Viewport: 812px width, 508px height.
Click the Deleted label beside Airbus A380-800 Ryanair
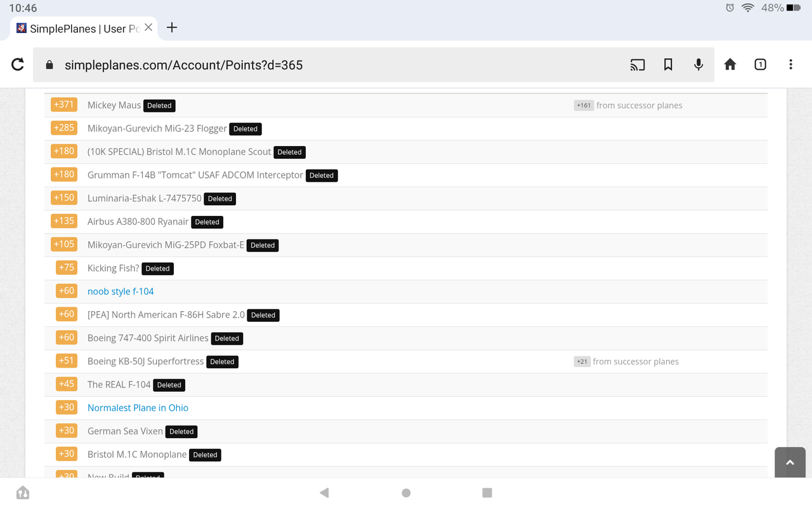pyautogui.click(x=207, y=222)
